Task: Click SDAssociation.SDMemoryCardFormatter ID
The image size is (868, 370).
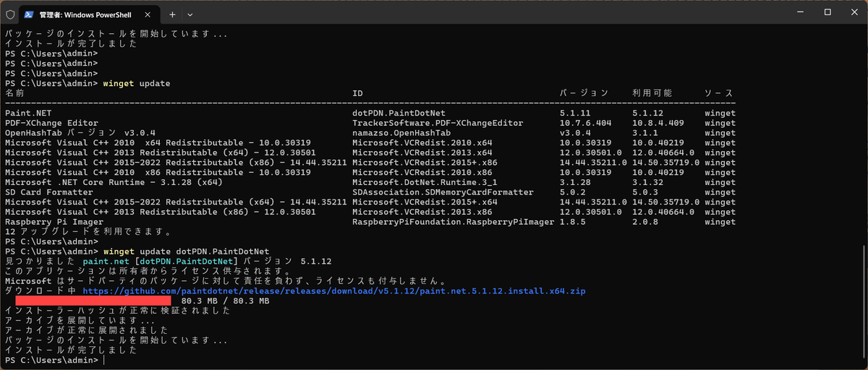Action: [443, 192]
